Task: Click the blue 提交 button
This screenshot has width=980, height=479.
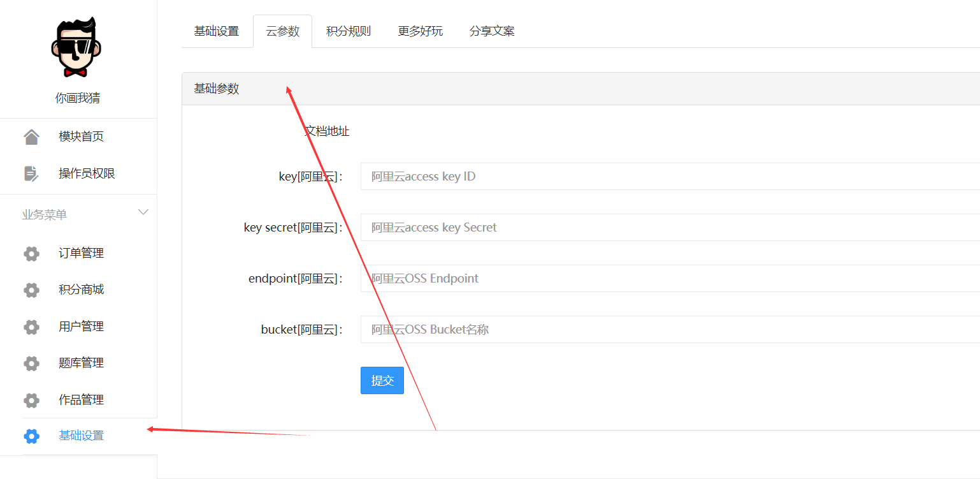Action: (382, 380)
